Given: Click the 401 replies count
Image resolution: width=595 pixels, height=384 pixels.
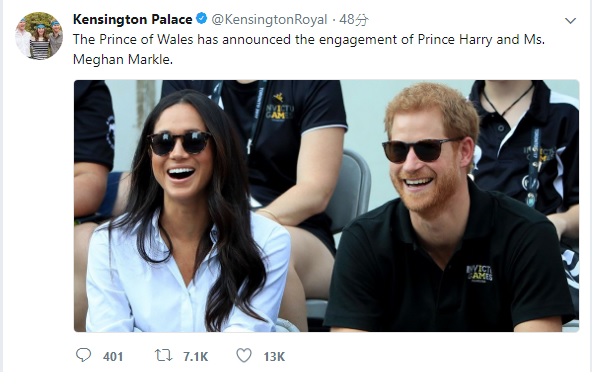Looking at the screenshot, I should pos(113,357).
